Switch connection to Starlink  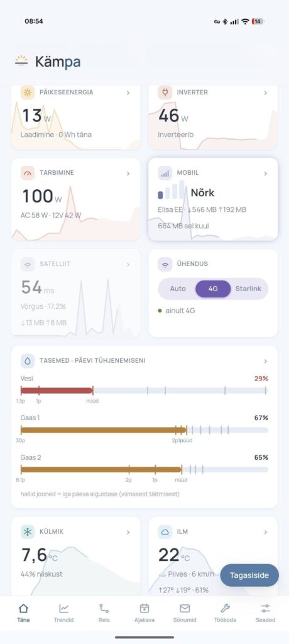tap(248, 289)
